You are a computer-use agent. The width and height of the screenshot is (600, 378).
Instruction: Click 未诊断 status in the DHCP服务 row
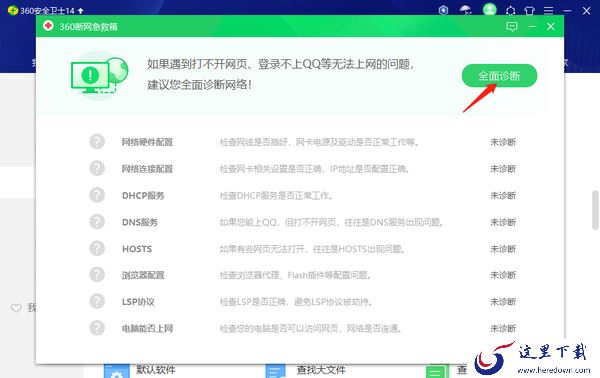503,196
